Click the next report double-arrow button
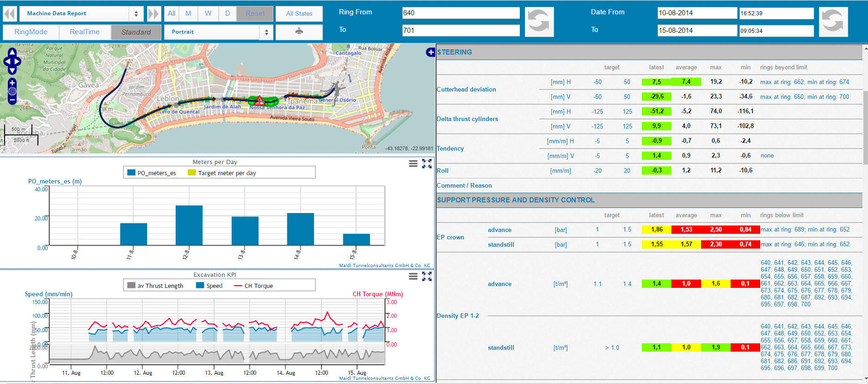Screen dimensions: 868x384 [x=153, y=13]
